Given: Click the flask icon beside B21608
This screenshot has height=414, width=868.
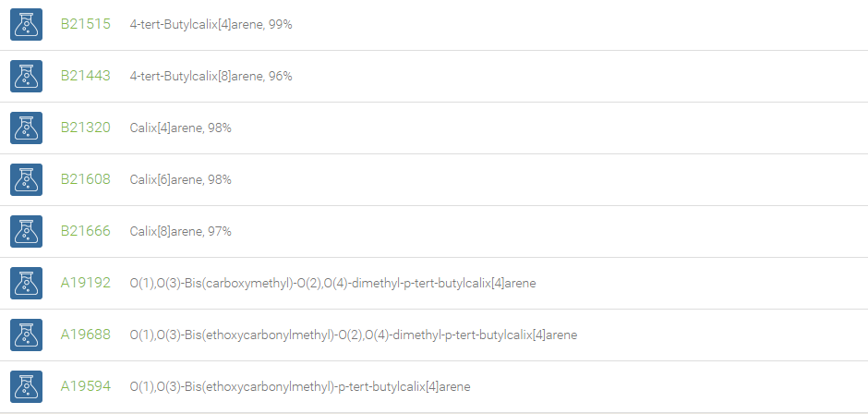Looking at the screenshot, I should (26, 179).
